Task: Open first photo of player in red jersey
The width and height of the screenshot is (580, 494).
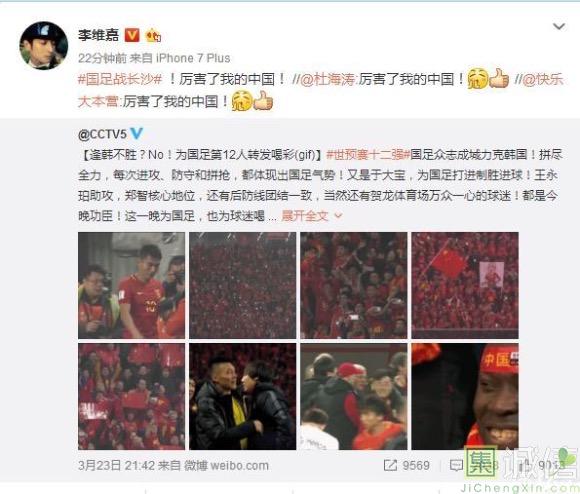Action: coord(131,285)
